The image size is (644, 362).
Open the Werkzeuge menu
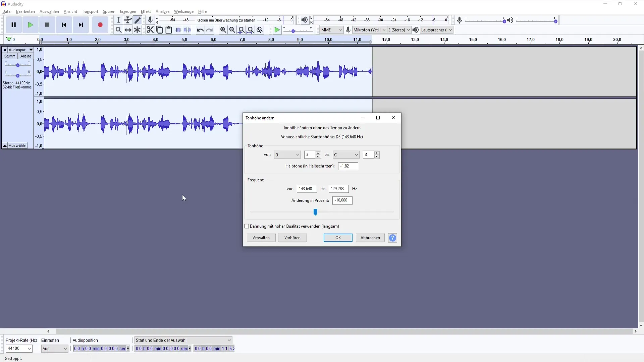[x=184, y=11]
